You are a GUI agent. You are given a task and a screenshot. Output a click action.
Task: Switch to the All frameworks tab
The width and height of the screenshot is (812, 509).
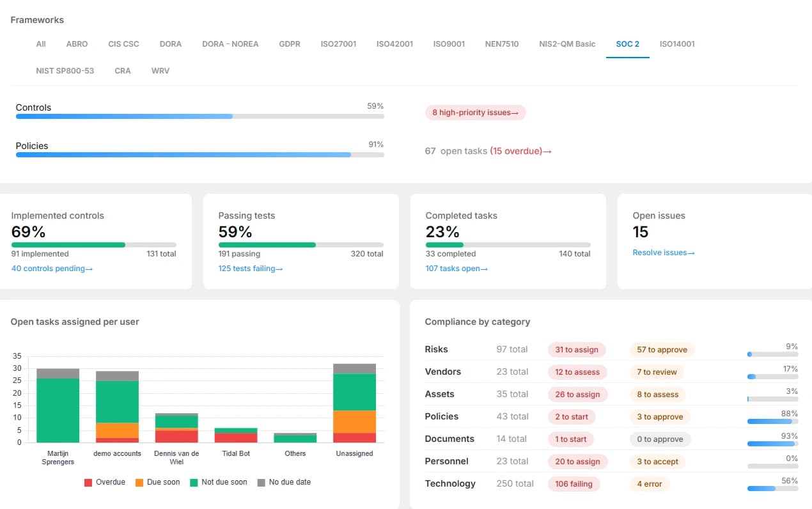(41, 44)
